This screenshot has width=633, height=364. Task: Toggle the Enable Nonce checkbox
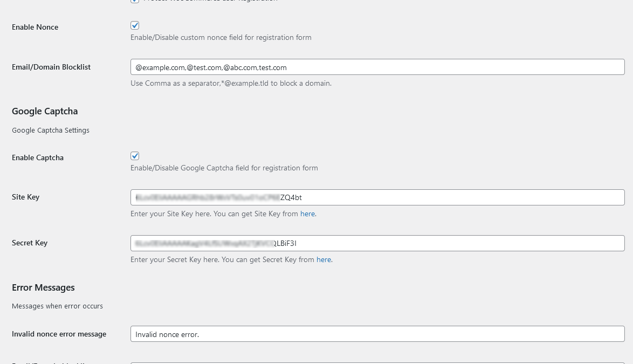pos(135,25)
